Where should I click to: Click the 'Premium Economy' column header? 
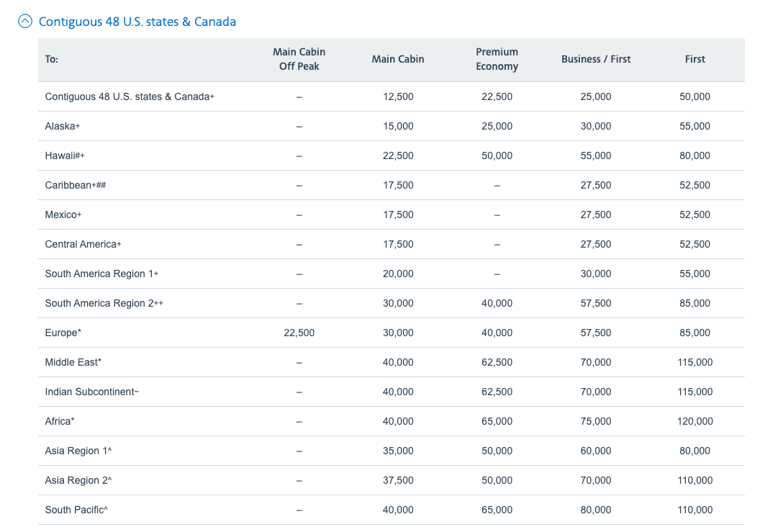point(497,59)
